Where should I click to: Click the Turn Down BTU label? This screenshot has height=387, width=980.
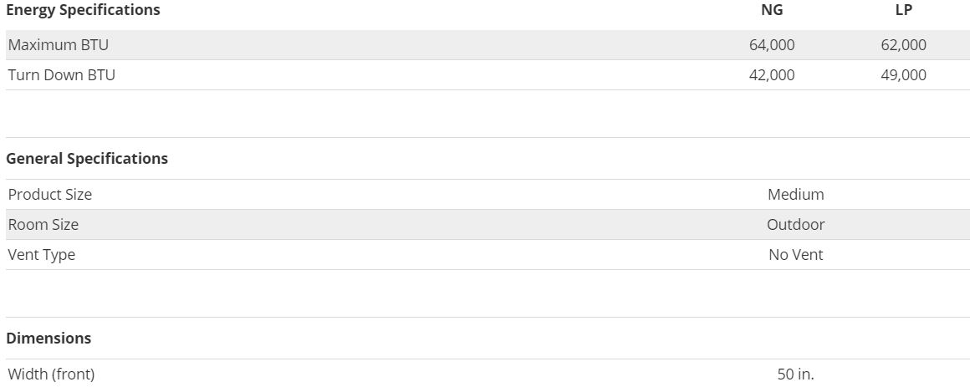point(62,75)
